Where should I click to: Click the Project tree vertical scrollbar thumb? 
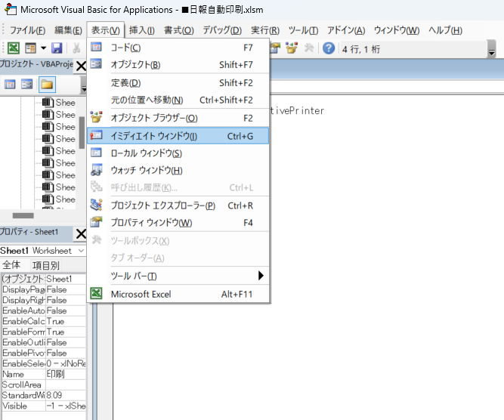(82, 133)
